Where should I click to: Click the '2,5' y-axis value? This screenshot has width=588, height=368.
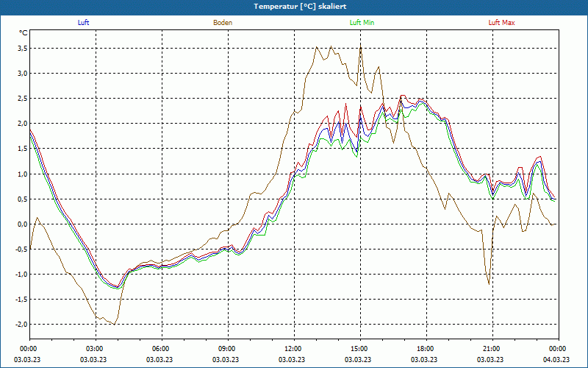pyautogui.click(x=23, y=99)
